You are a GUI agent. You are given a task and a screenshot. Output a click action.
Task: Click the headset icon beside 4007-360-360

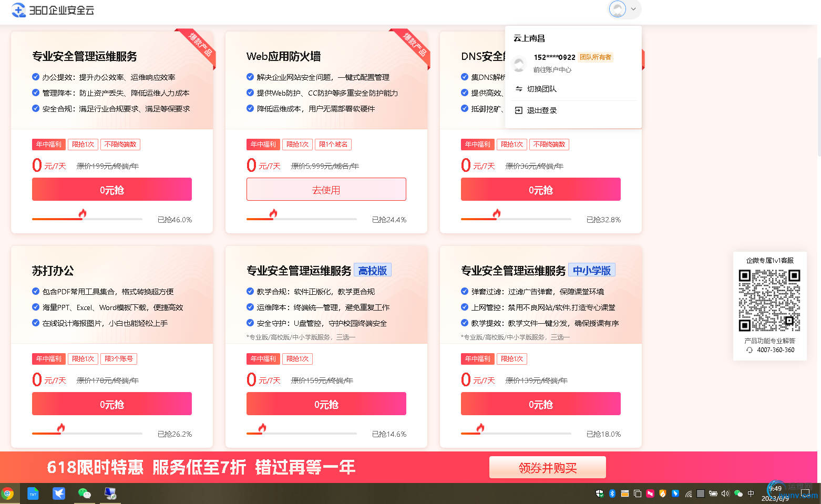[750, 350]
